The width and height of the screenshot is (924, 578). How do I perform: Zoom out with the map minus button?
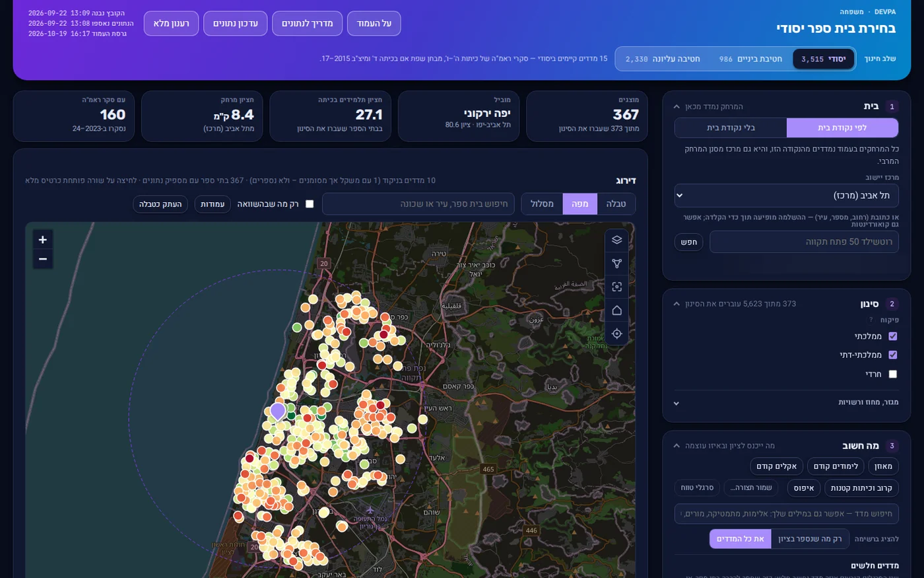pyautogui.click(x=43, y=259)
